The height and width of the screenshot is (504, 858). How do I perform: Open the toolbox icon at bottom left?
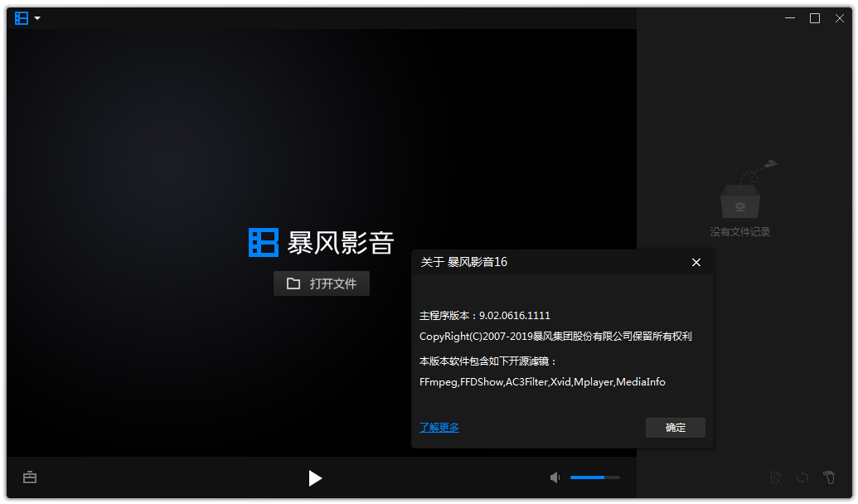pos(30,477)
